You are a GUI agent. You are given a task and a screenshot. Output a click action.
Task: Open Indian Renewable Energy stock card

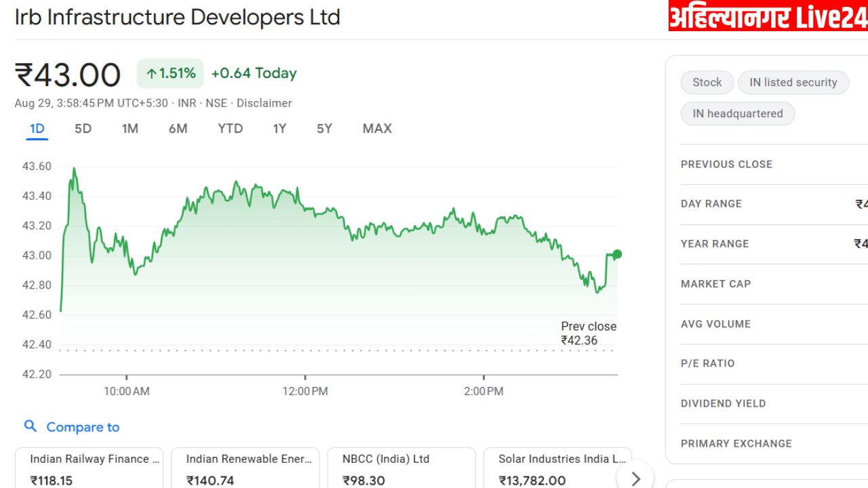(x=245, y=468)
